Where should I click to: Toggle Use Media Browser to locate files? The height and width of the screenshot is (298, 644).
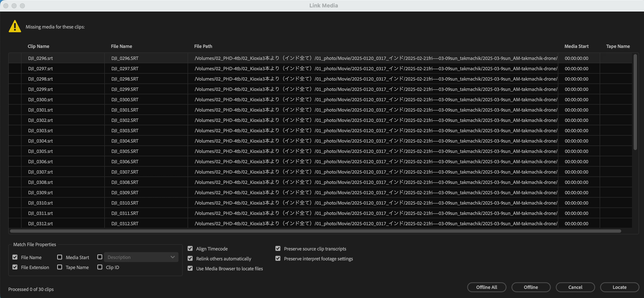(x=190, y=268)
